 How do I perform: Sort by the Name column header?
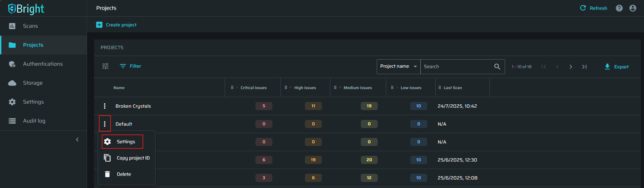coord(119,88)
